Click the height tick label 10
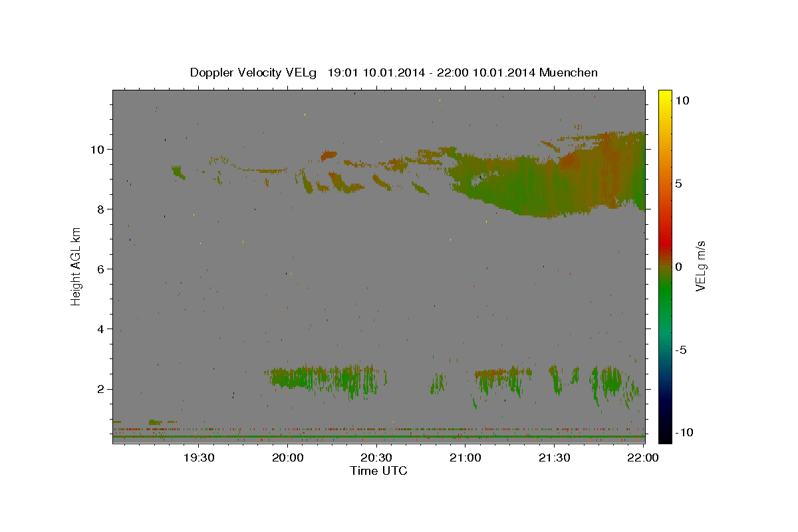The image size is (798, 532). pyautogui.click(x=98, y=149)
